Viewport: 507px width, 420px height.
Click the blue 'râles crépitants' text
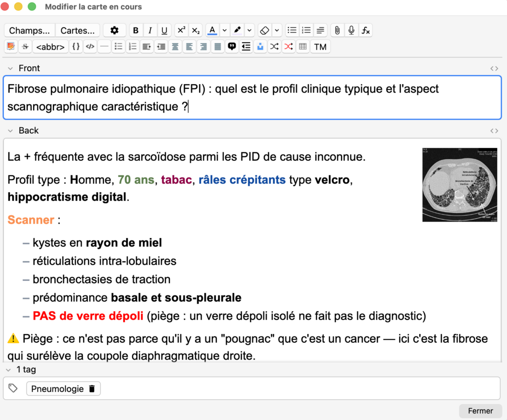pyautogui.click(x=242, y=180)
